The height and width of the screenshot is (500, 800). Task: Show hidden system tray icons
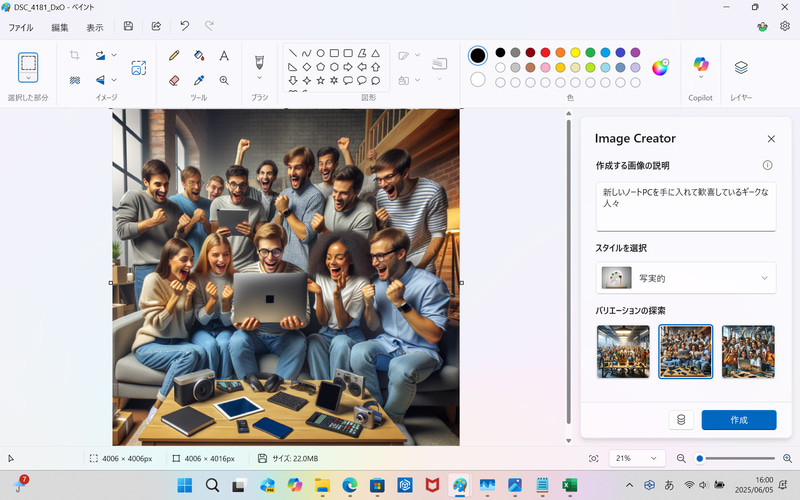tap(630, 485)
